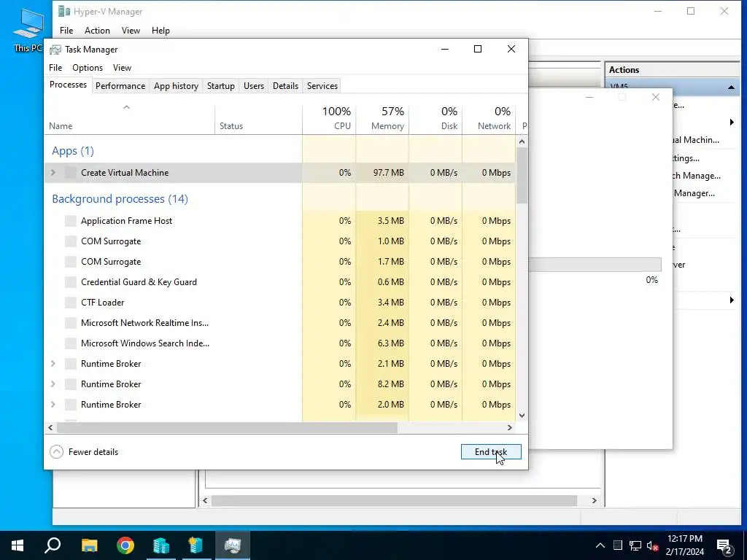Screen dimensions: 747x560
Task: Open the lower submenu arrow in Actions pane
Action: point(732,300)
